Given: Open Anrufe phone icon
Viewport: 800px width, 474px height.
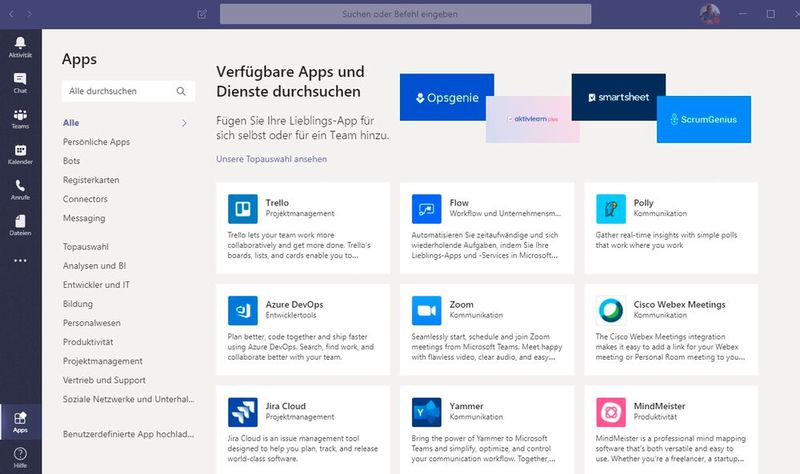Looking at the screenshot, I should click(x=20, y=190).
